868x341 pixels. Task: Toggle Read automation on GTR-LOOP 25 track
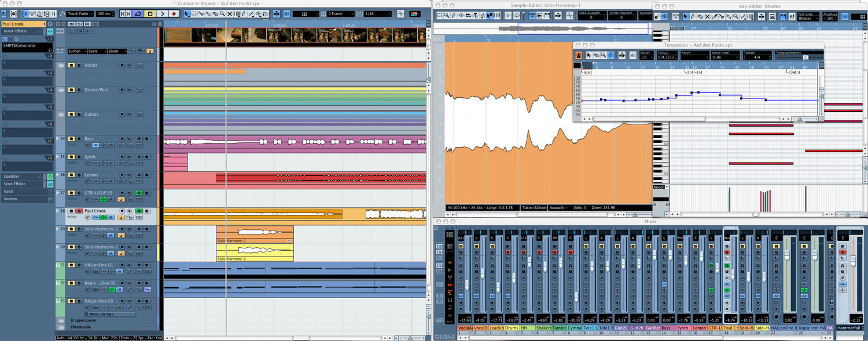[139, 193]
